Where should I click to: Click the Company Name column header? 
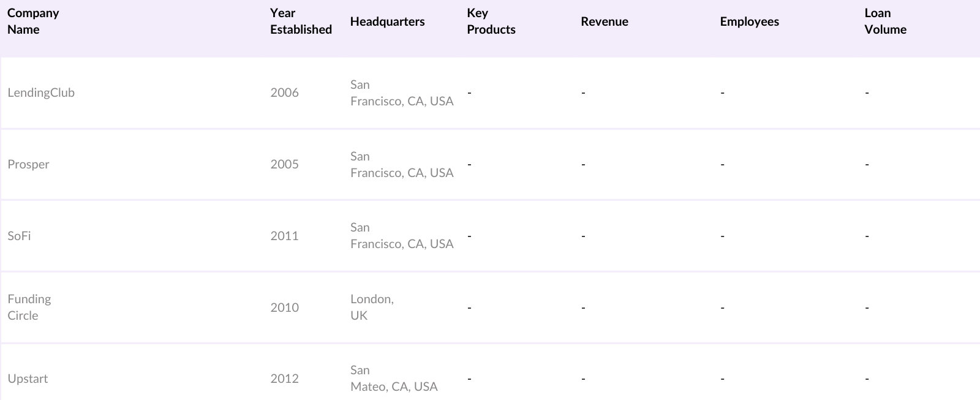[33, 21]
